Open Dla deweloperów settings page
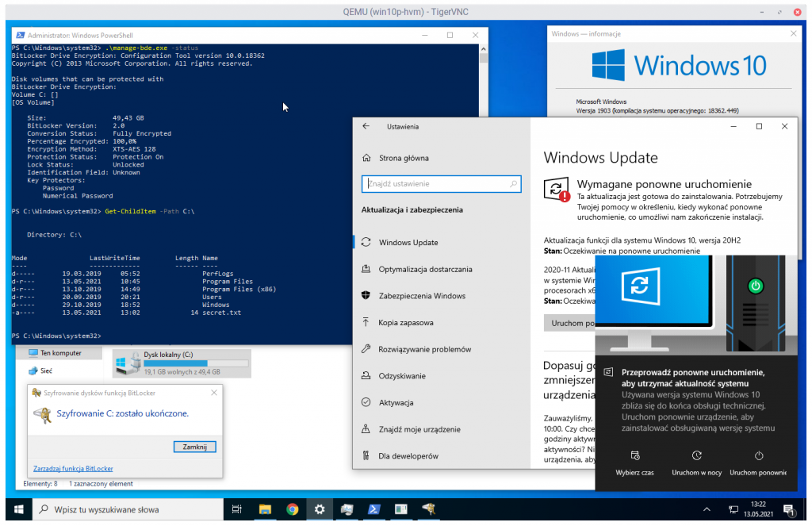 coord(408,456)
